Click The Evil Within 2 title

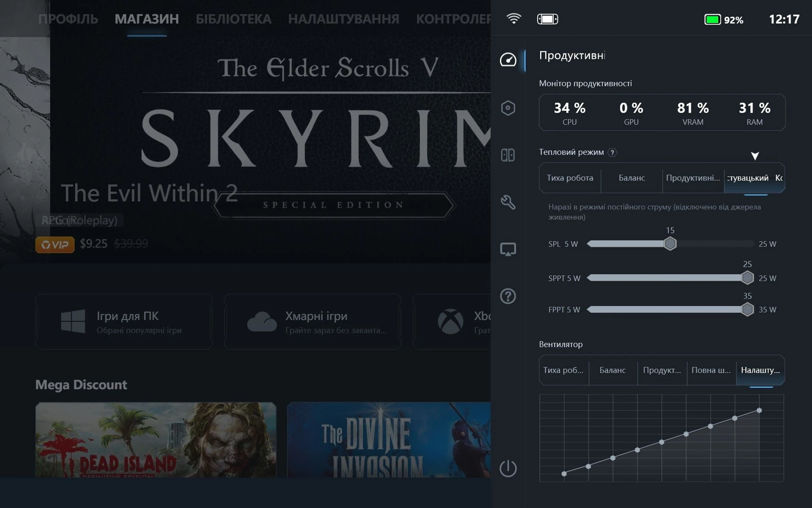point(149,193)
